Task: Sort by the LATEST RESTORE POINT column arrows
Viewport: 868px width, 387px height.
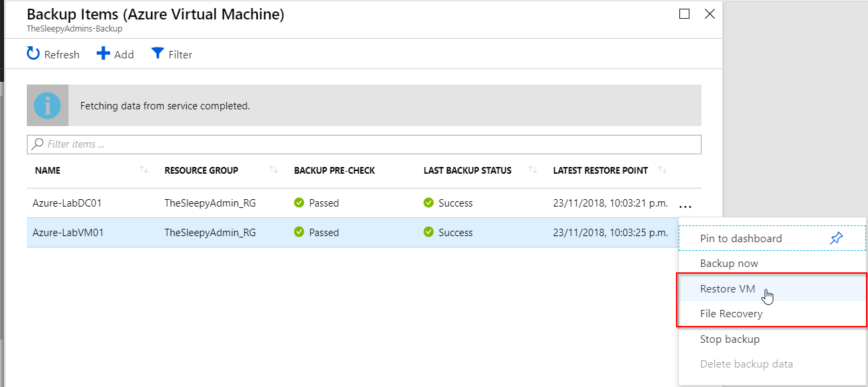Action: (662, 170)
